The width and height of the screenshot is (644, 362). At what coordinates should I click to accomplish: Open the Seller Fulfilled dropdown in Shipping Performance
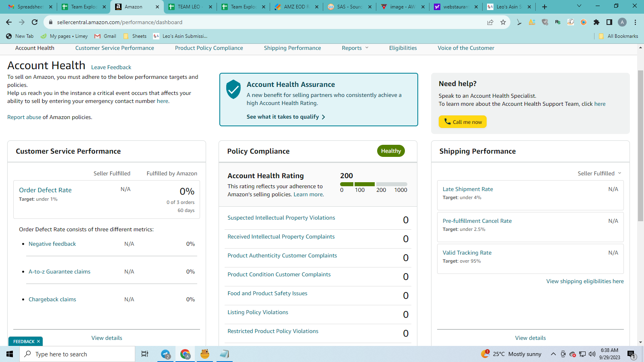click(x=600, y=173)
